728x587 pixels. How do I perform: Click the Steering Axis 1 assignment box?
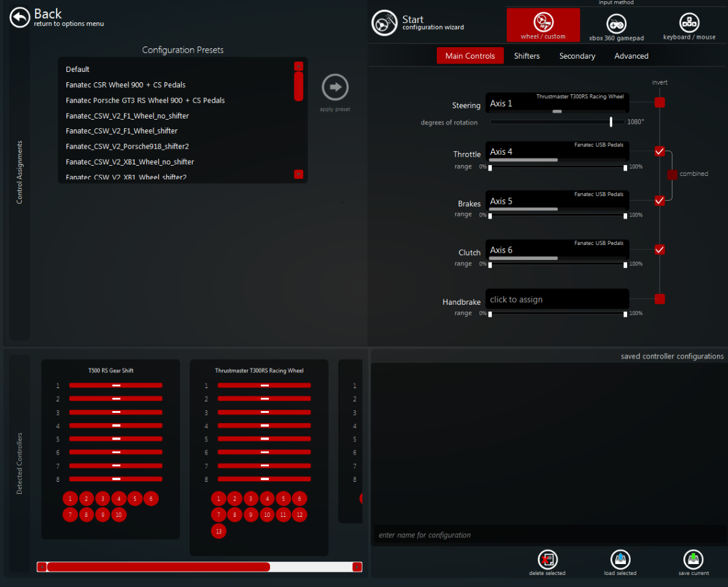click(x=557, y=103)
